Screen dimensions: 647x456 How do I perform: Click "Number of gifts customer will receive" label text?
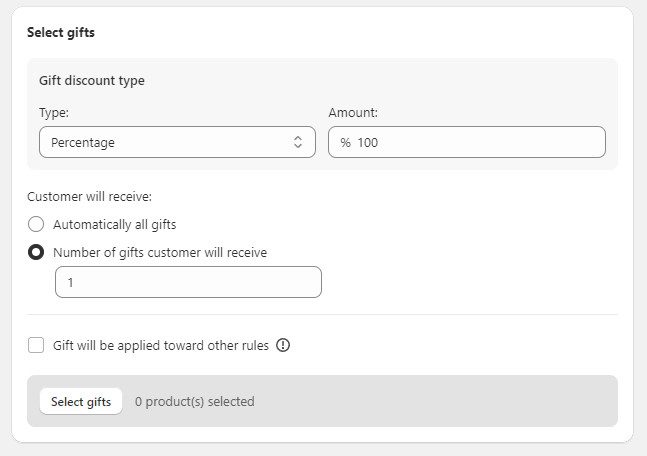coord(160,253)
